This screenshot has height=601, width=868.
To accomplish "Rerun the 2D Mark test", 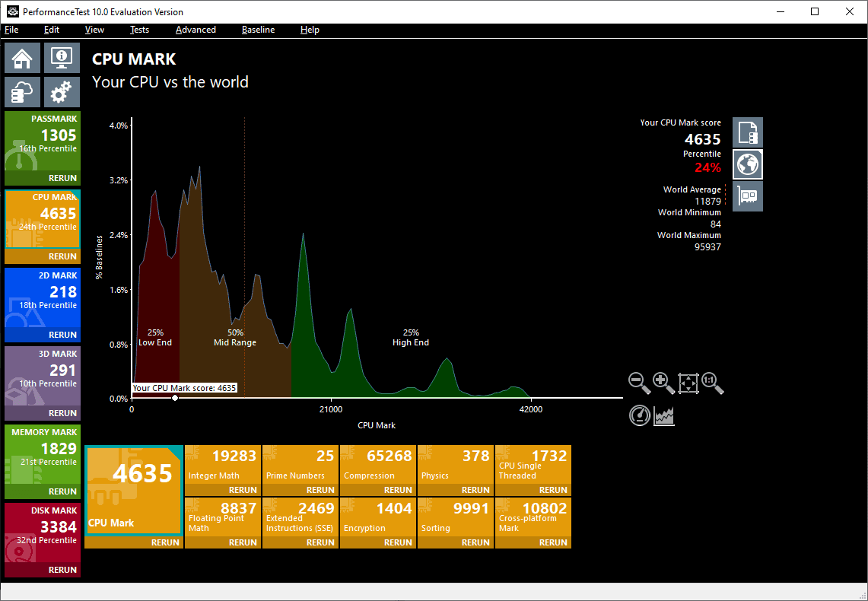I will 43,335.
